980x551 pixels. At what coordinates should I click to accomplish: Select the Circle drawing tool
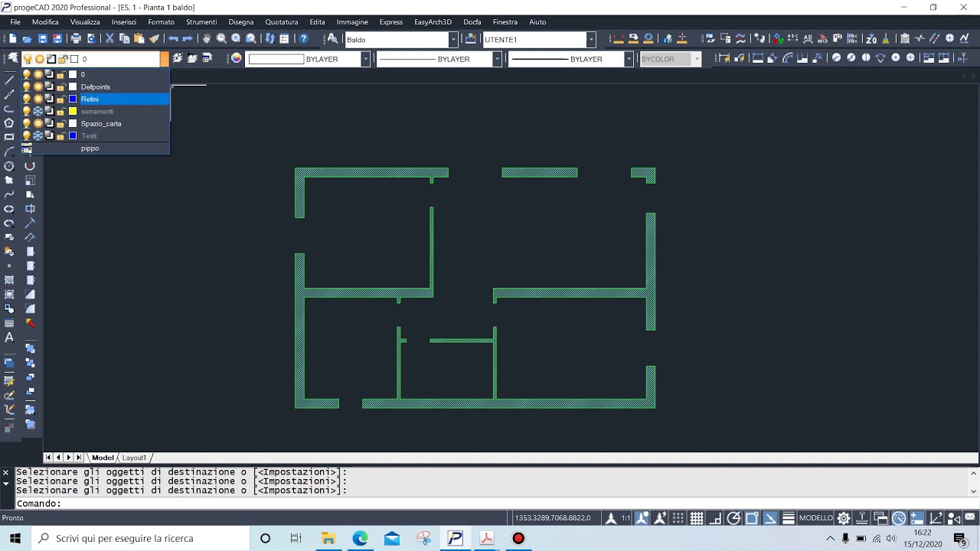(9, 166)
